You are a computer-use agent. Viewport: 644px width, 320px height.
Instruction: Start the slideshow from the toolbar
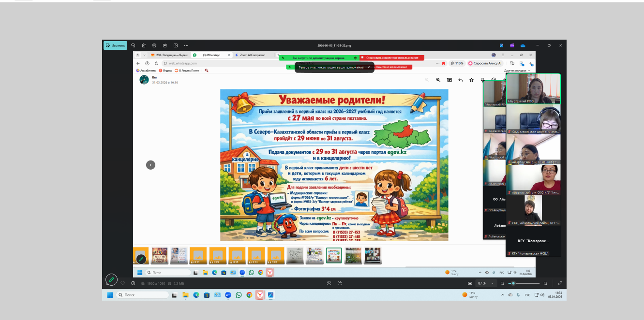click(176, 45)
